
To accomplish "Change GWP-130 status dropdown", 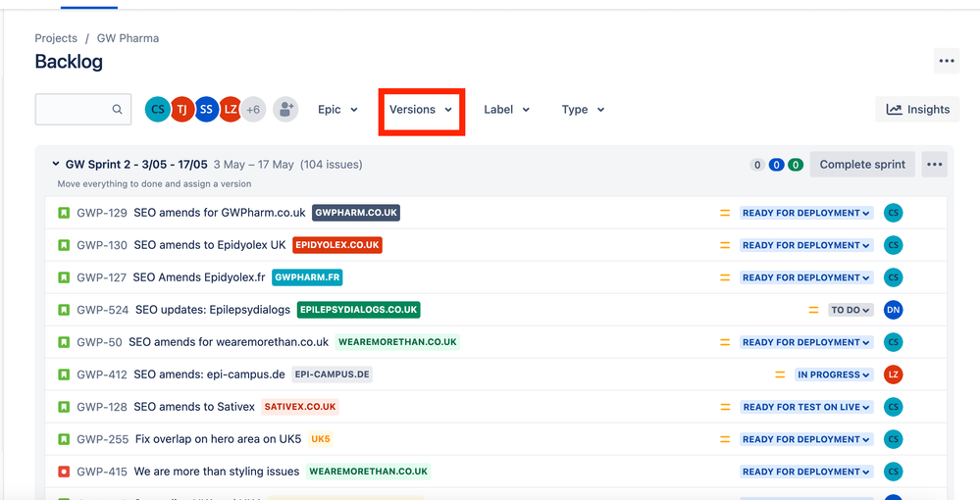I will click(x=806, y=246).
